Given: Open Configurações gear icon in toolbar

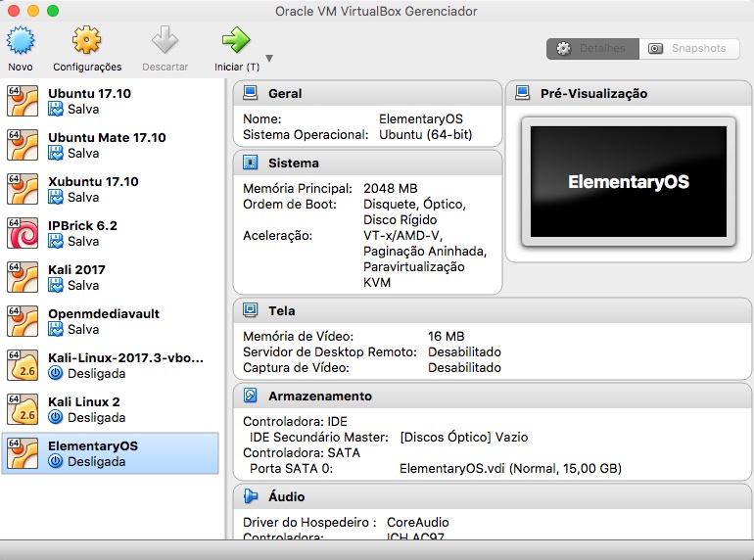Looking at the screenshot, I should coord(86,40).
